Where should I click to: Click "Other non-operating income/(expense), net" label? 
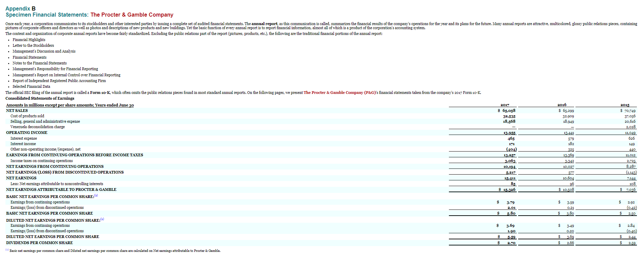(x=45, y=149)
